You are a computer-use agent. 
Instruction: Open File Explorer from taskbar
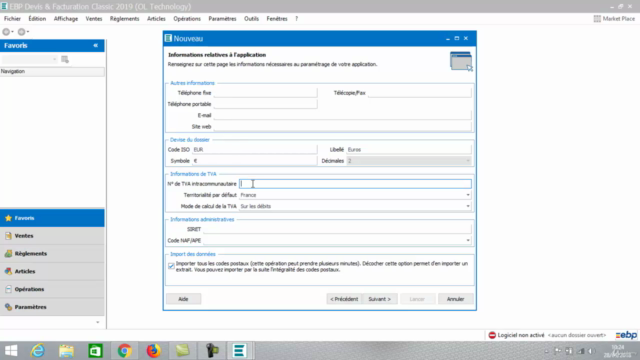66,351
